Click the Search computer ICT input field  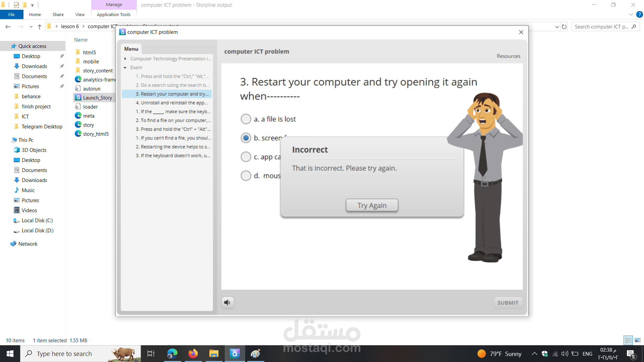(600, 27)
